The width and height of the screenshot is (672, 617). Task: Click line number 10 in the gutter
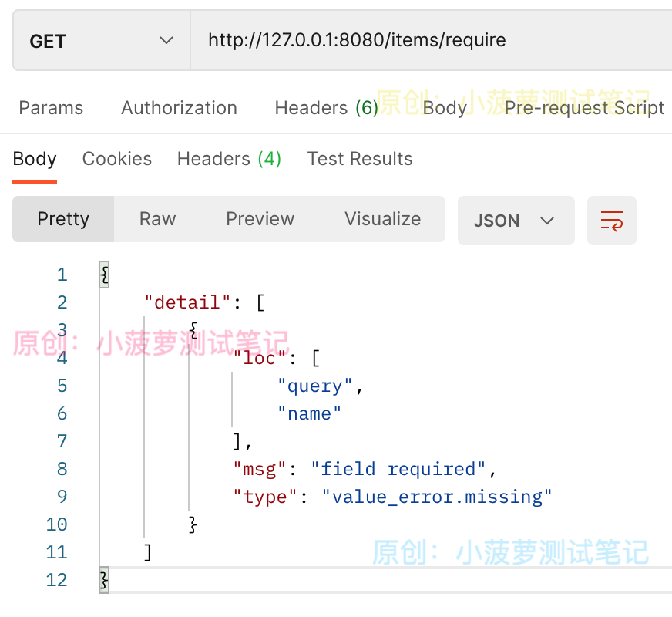[56, 524]
